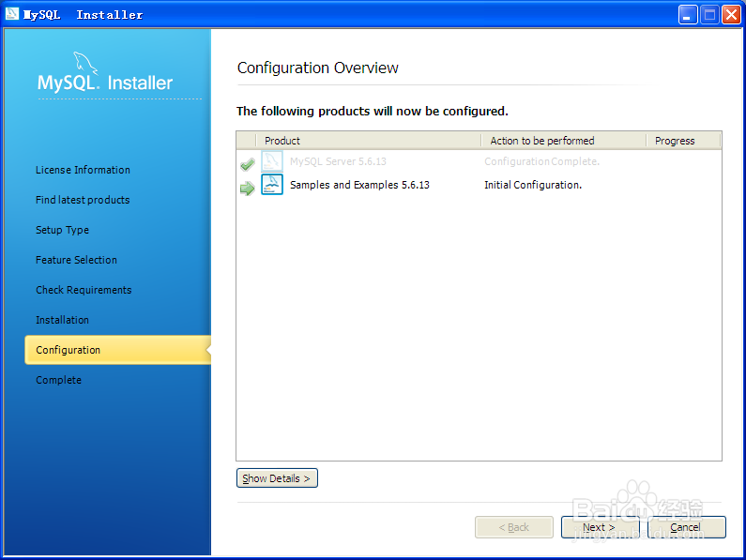Click the MySQL Server 5.6.13 product icon
The height and width of the screenshot is (560, 746).
pyautogui.click(x=272, y=161)
